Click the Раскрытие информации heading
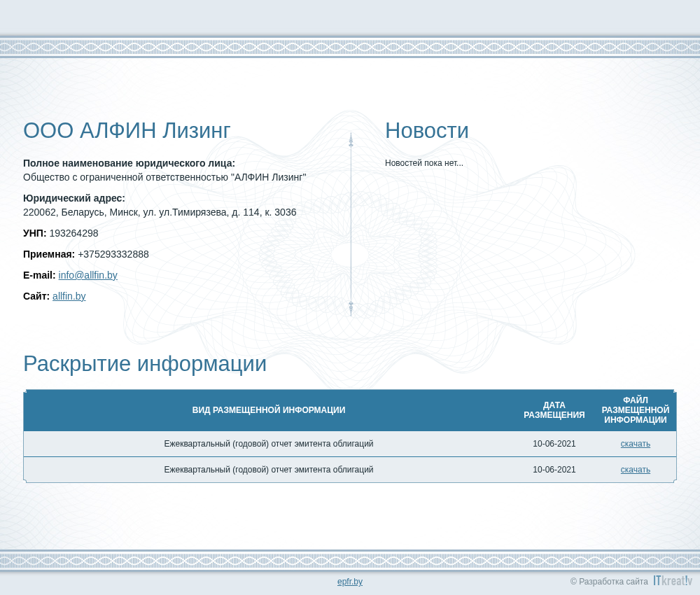Image resolution: width=700 pixels, height=595 pixels. pos(145,364)
